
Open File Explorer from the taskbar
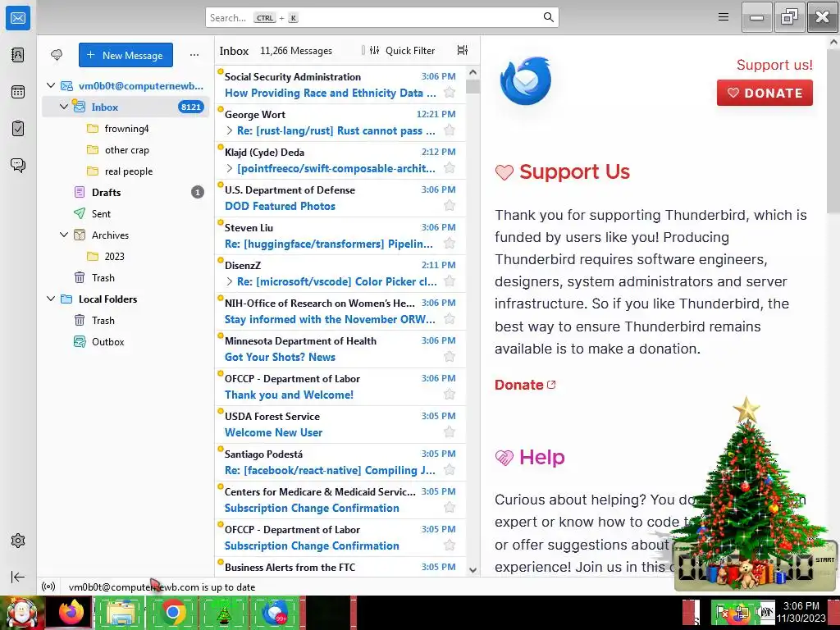(x=121, y=612)
